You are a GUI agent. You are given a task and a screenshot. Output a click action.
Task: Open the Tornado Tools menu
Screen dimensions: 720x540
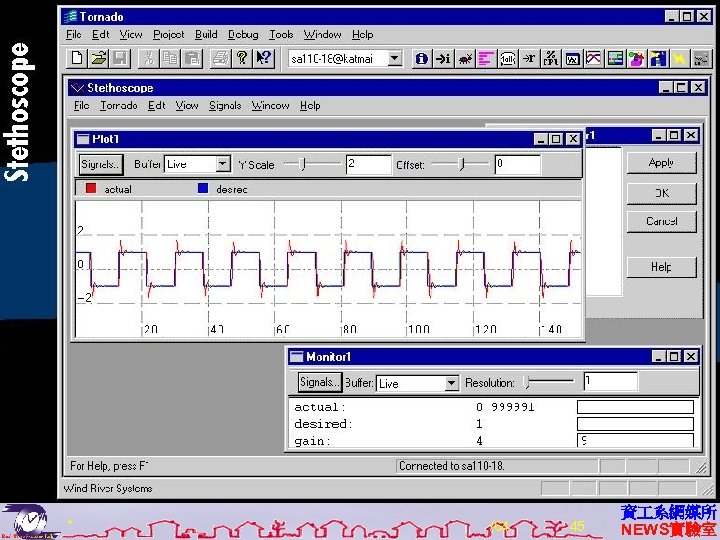pos(281,34)
